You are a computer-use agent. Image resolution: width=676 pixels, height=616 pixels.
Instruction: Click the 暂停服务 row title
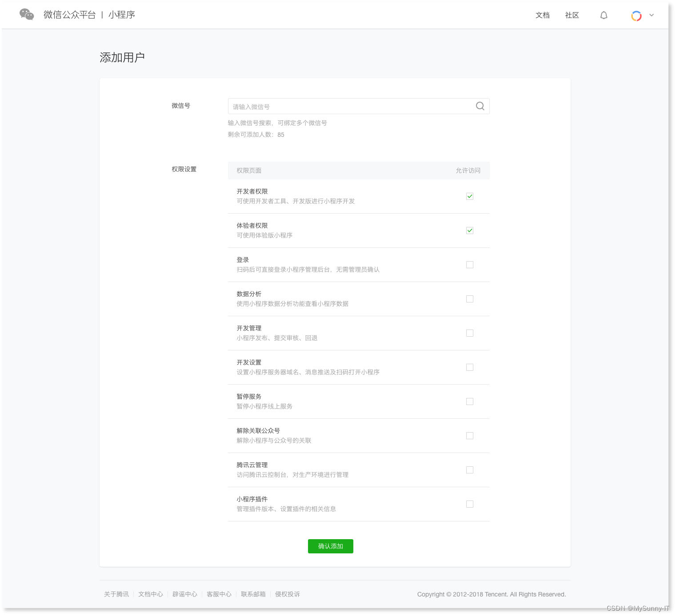click(249, 397)
